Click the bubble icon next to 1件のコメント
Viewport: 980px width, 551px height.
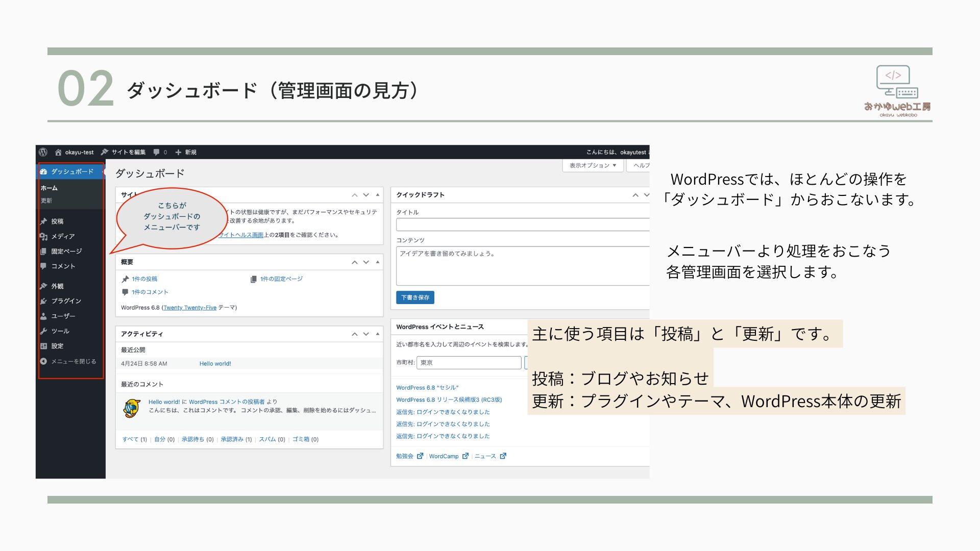[x=125, y=292]
